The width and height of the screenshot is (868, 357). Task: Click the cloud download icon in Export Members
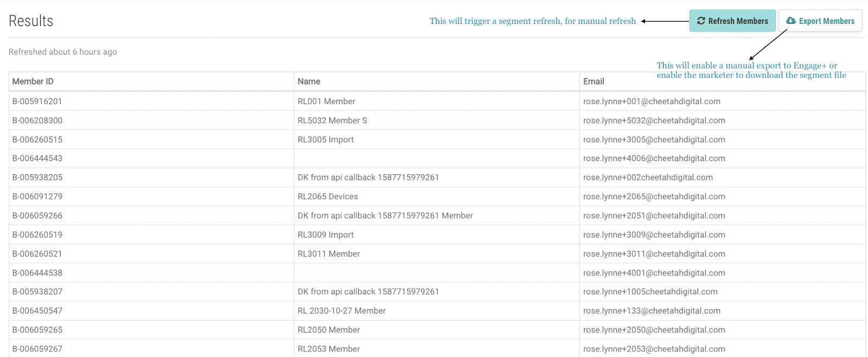[791, 21]
